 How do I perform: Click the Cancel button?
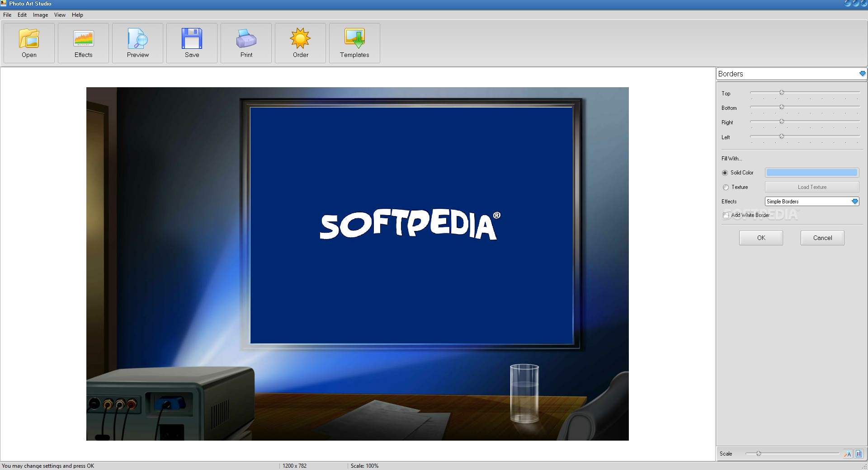coord(822,238)
